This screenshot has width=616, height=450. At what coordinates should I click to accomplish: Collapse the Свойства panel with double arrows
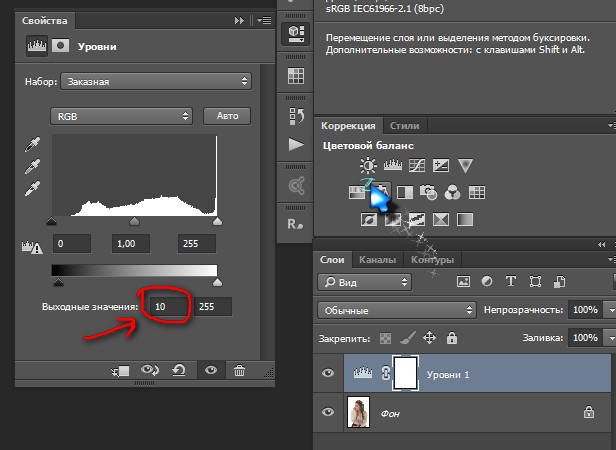click(x=239, y=20)
